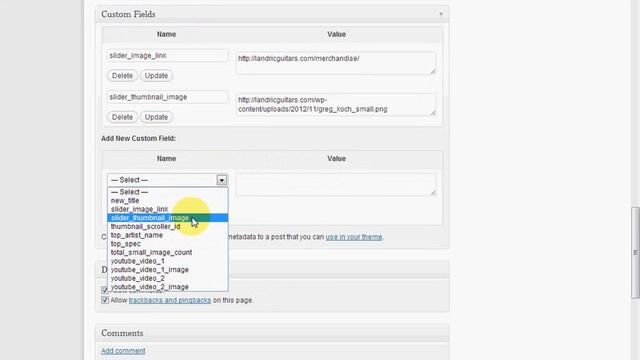Delete the slider_image_link custom field
Viewport: 640px width, 360px height.
tap(122, 76)
